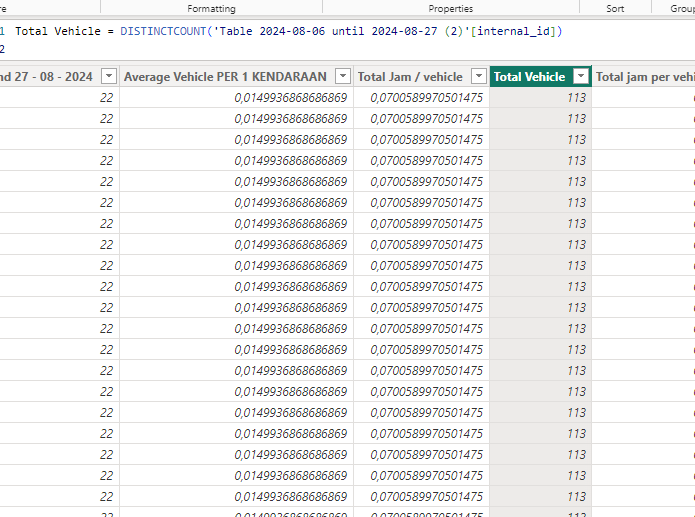Click the Properties ribbon group label

(x=451, y=8)
